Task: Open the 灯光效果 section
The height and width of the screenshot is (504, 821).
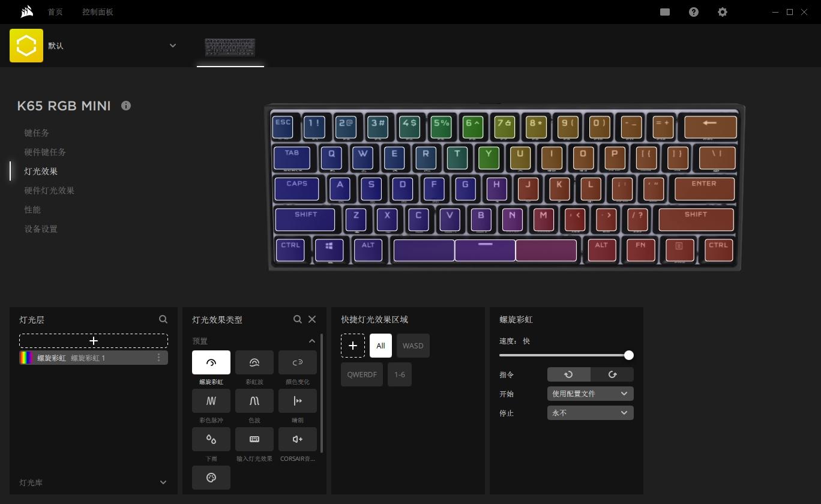Action: coord(41,171)
